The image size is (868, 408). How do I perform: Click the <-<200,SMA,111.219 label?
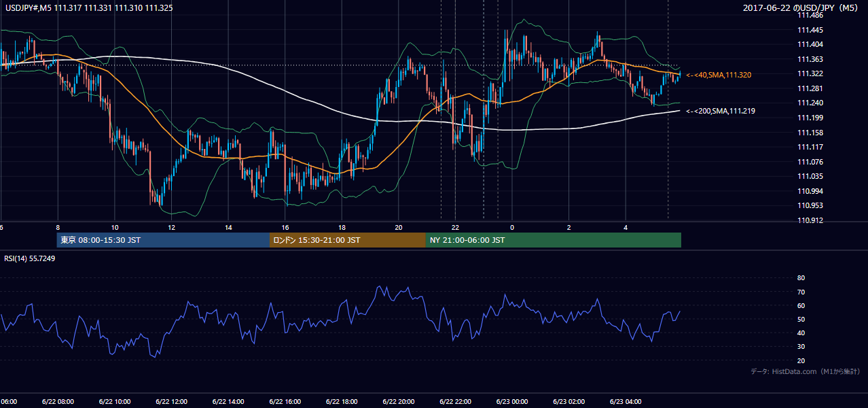[x=721, y=111]
